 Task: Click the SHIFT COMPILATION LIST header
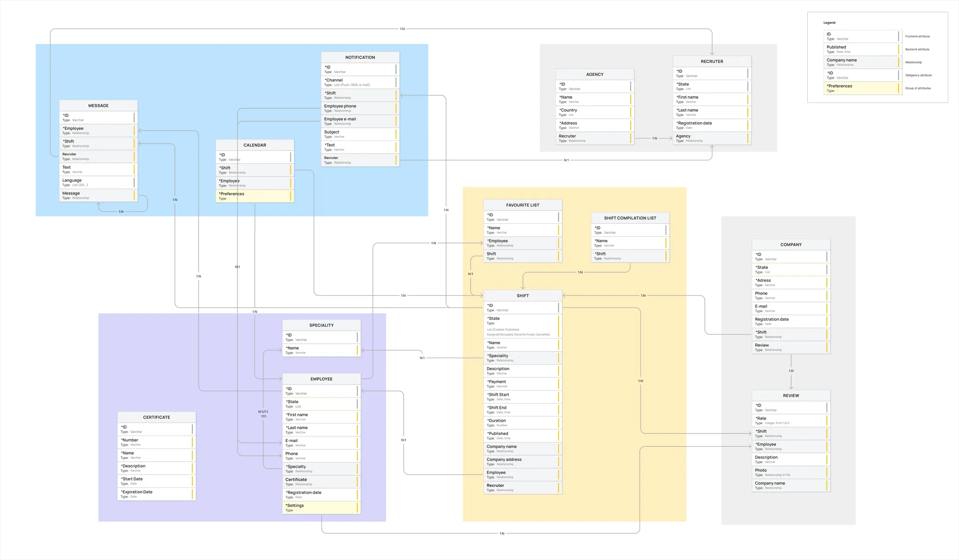tap(630, 218)
